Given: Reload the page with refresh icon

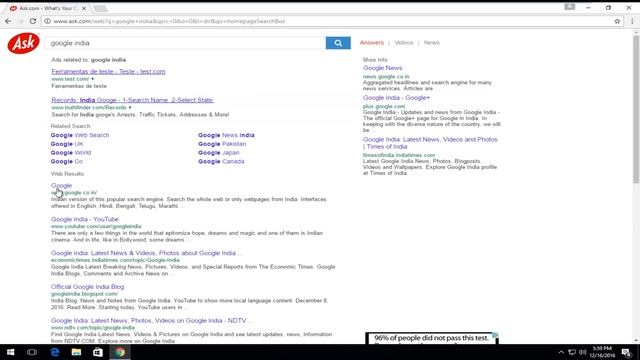Looking at the screenshot, I should [x=33, y=21].
